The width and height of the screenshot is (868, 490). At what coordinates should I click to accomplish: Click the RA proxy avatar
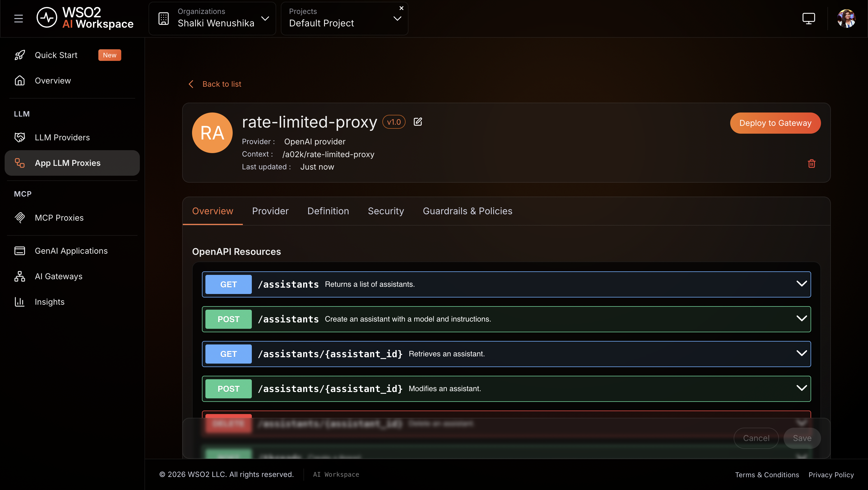coord(212,133)
